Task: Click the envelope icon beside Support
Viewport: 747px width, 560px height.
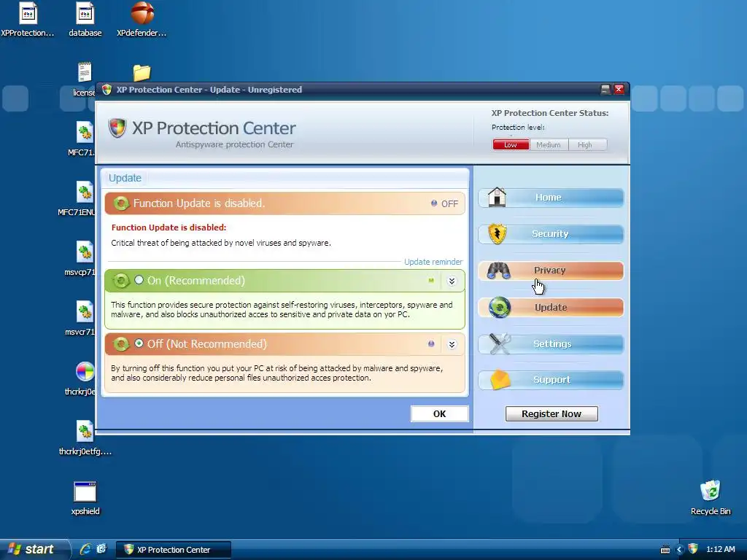Action: (500, 380)
